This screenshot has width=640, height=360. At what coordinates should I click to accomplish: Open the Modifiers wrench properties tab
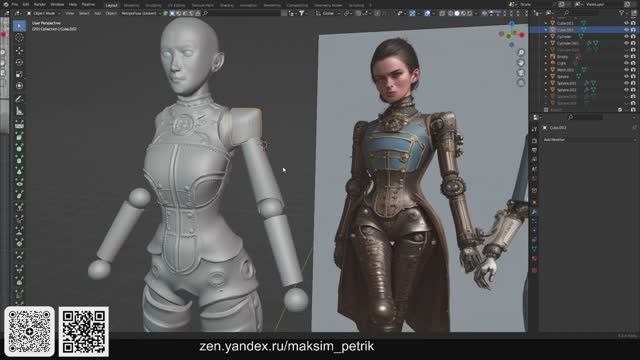[x=534, y=212]
